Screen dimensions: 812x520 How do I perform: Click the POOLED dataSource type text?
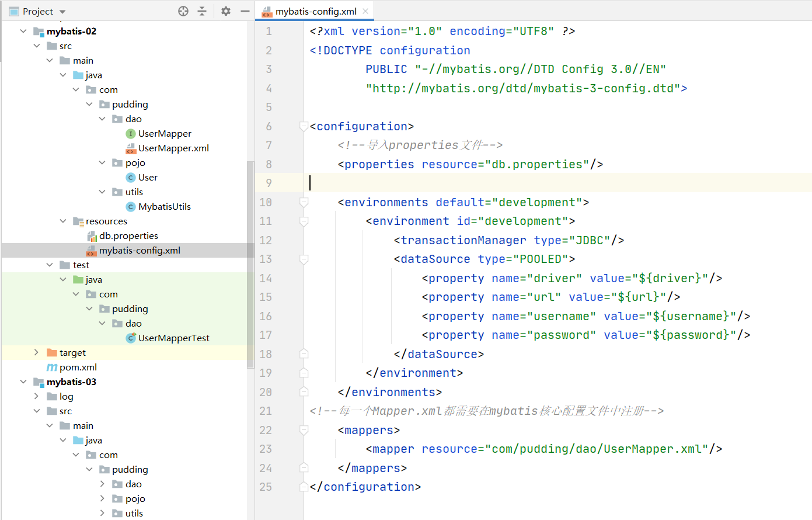coord(541,259)
